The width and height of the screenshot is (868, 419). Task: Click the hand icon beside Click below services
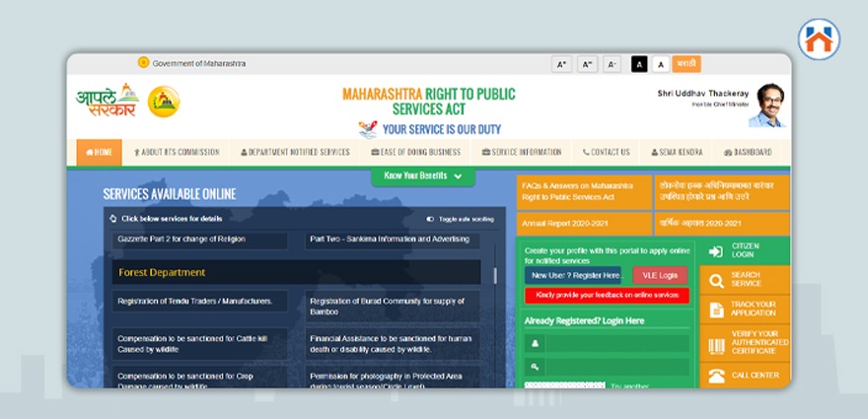[112, 219]
